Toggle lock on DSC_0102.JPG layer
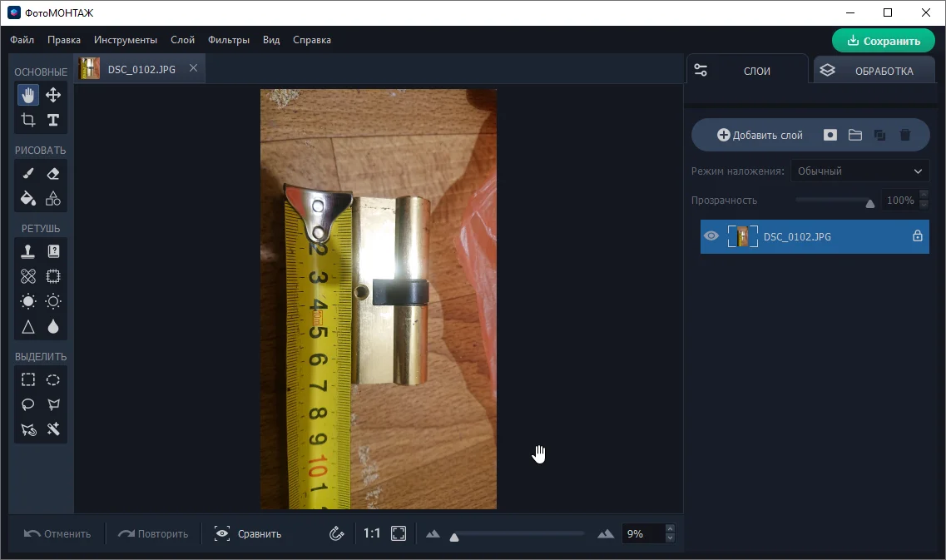 tap(918, 236)
